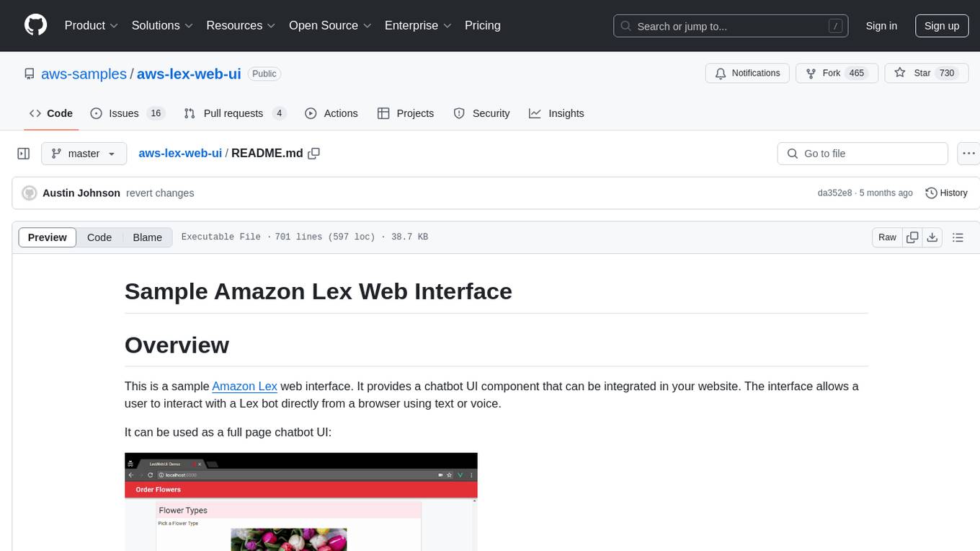The image size is (980, 551).
Task: View the file History
Action: tap(946, 193)
